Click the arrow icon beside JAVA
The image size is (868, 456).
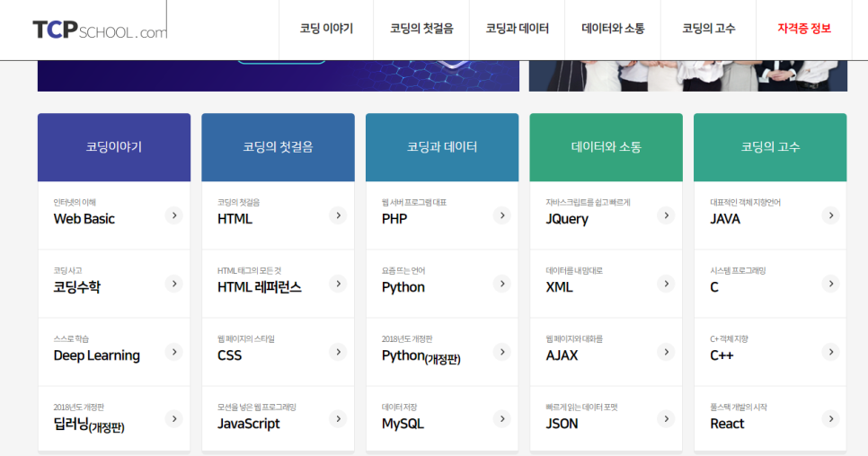(x=830, y=215)
